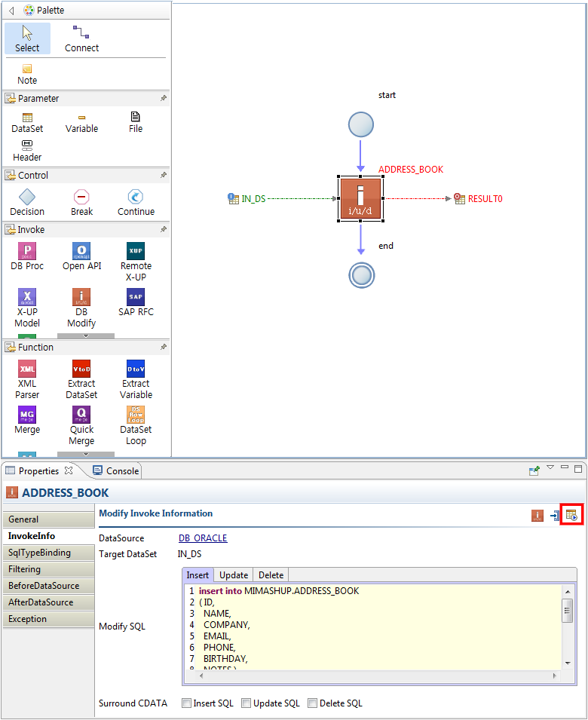Select the IN_DS input dataset on canvas
The image size is (588, 720).
coord(247,199)
